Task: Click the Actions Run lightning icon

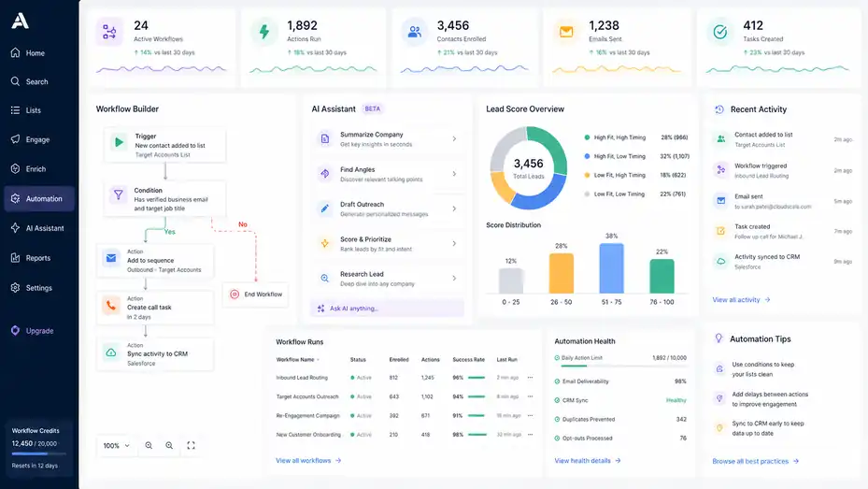Action: point(264,32)
